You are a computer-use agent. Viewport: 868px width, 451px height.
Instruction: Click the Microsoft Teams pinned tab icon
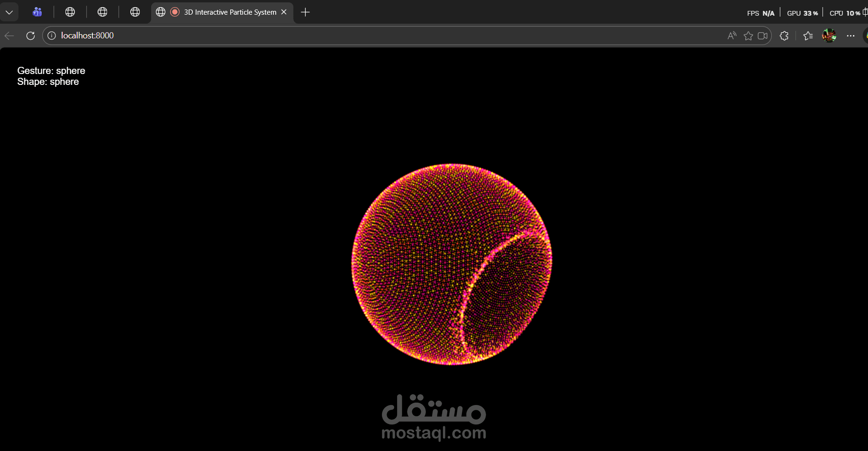click(37, 12)
